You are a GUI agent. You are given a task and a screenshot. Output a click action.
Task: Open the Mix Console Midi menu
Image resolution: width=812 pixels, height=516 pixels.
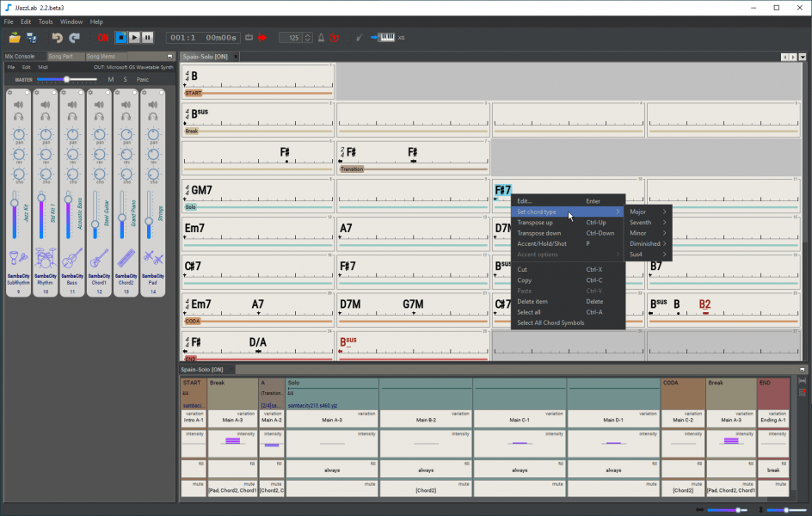tap(43, 67)
